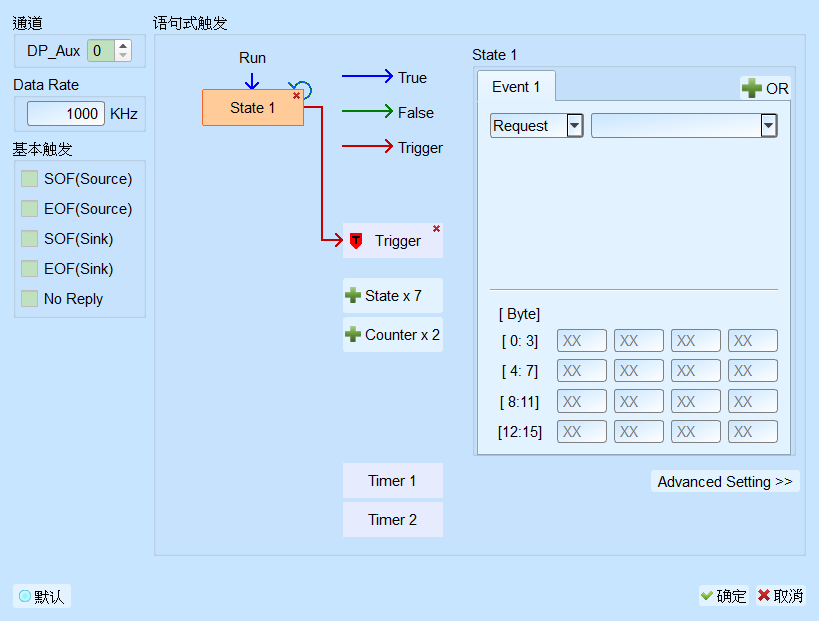This screenshot has width=819, height=621.
Task: Click the loop arrow icon beside State 1
Action: 303,89
